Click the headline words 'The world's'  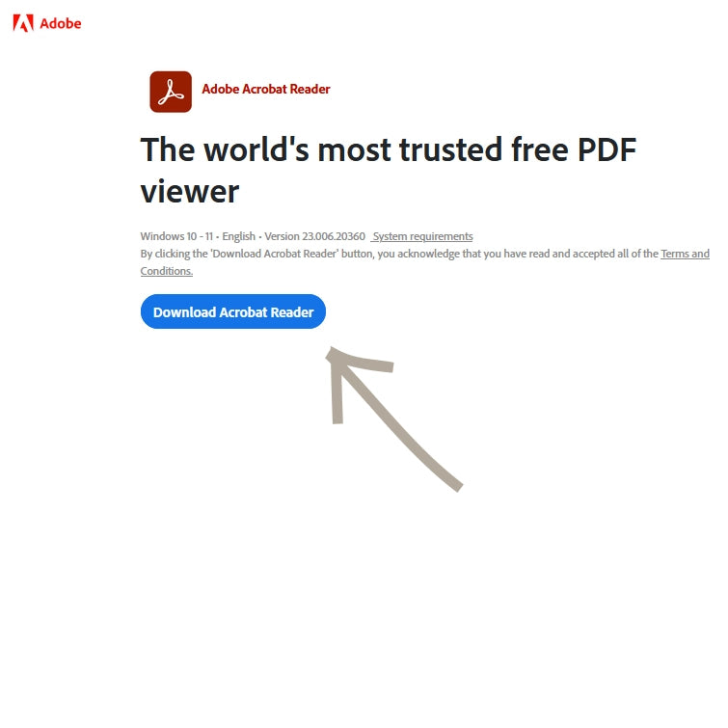pos(225,149)
